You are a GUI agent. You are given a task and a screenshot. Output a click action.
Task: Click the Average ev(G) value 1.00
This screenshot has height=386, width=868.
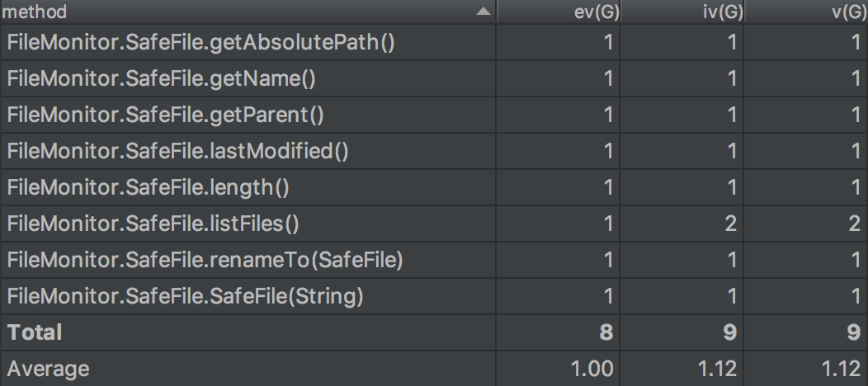pos(594,368)
